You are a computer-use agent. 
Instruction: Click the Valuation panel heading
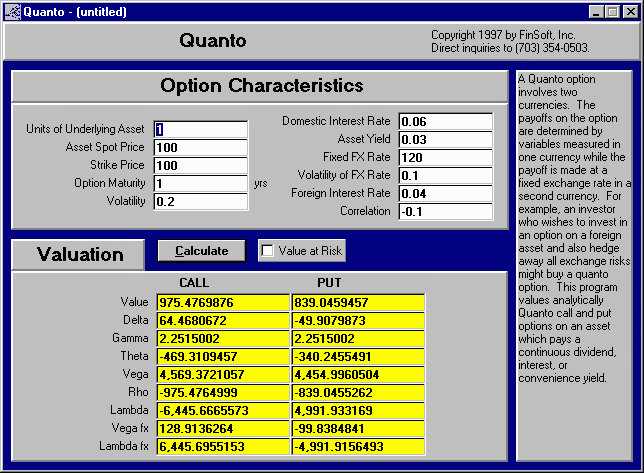(x=80, y=254)
